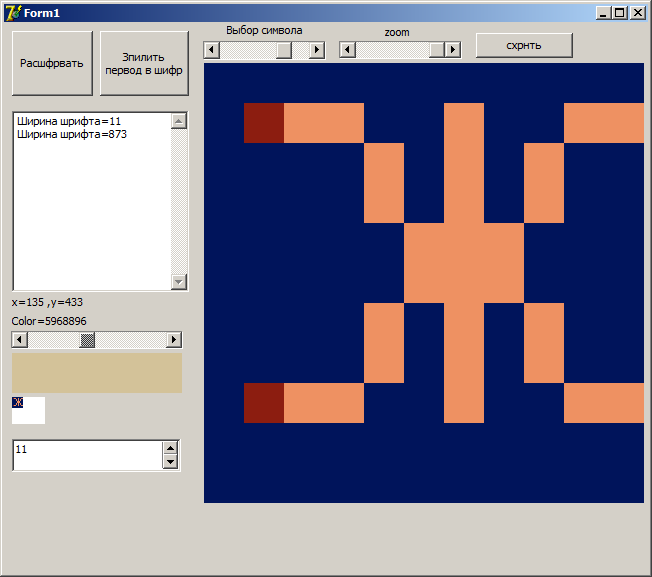Click the Зпилить первод в шифр button
Image resolution: width=652 pixels, height=577 pixels.
click(x=144, y=63)
